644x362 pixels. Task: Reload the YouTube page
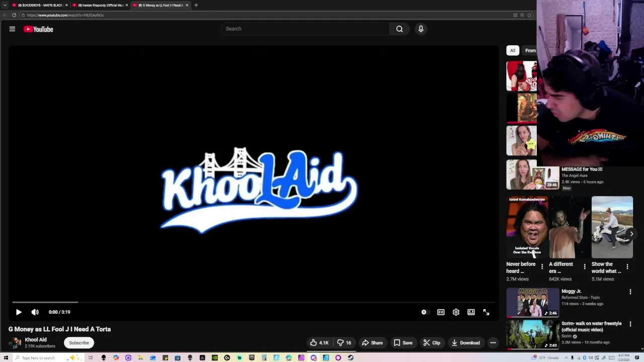coord(14,15)
